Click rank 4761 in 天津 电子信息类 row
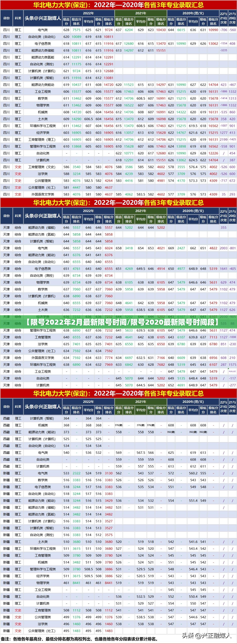 coord(76,269)
